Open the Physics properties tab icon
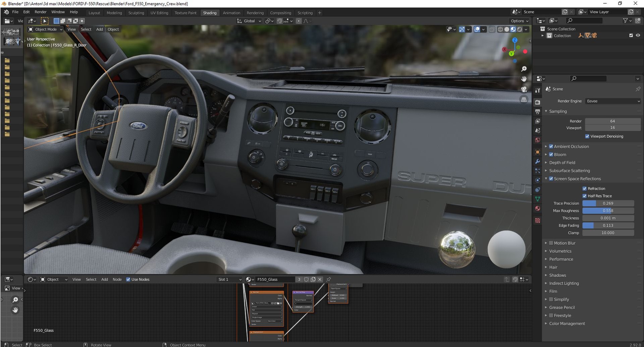The width and height of the screenshot is (644, 347). 538,180
